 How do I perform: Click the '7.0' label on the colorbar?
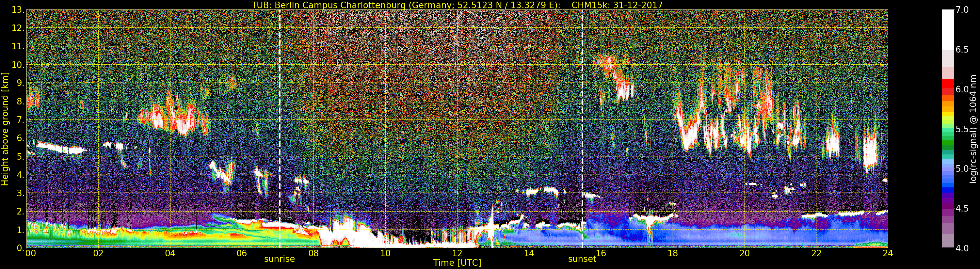click(x=962, y=10)
